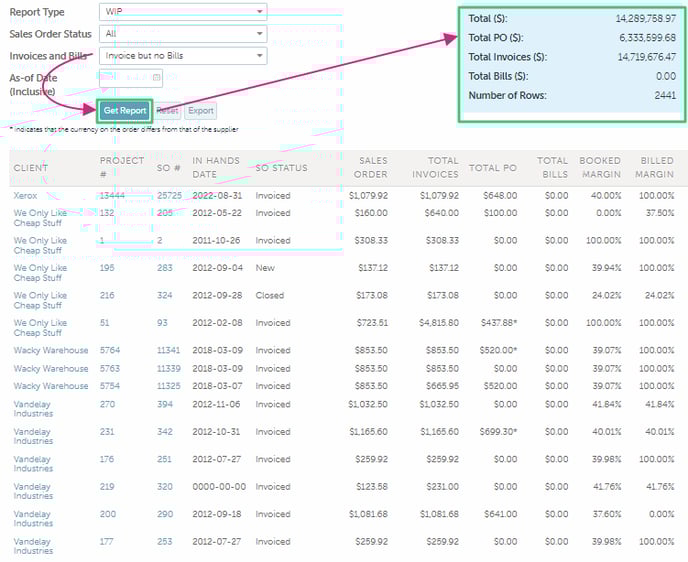Open the Xerox client link
688x562 pixels.
[x=25, y=195]
